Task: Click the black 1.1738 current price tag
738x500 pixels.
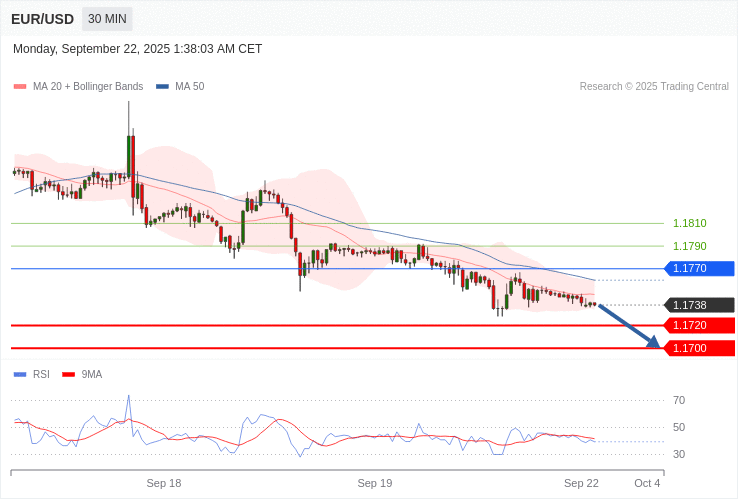Action: click(699, 305)
